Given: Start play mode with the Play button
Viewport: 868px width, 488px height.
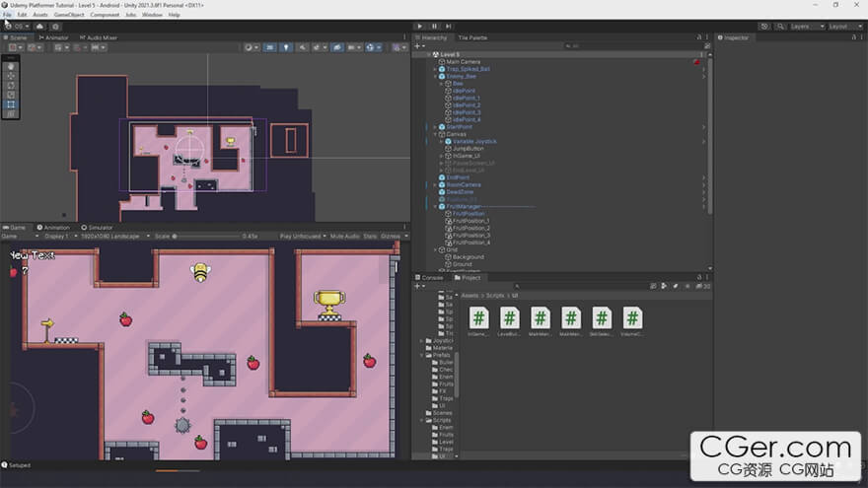Looking at the screenshot, I should (419, 26).
